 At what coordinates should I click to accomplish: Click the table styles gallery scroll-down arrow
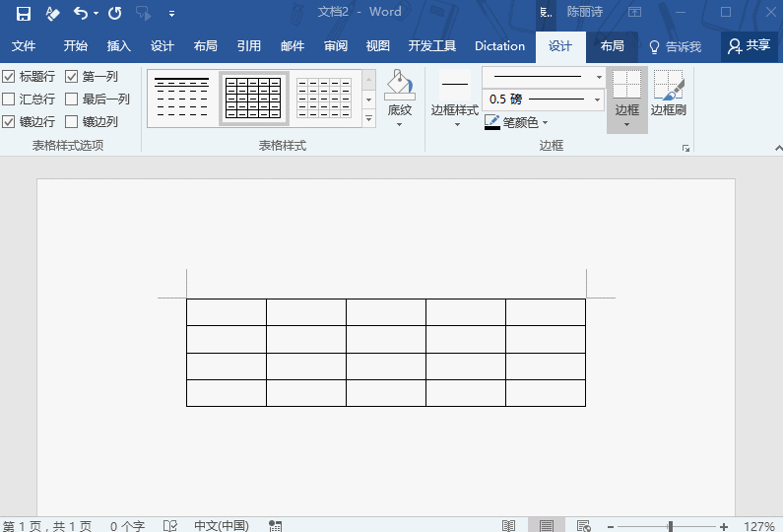coord(368,100)
